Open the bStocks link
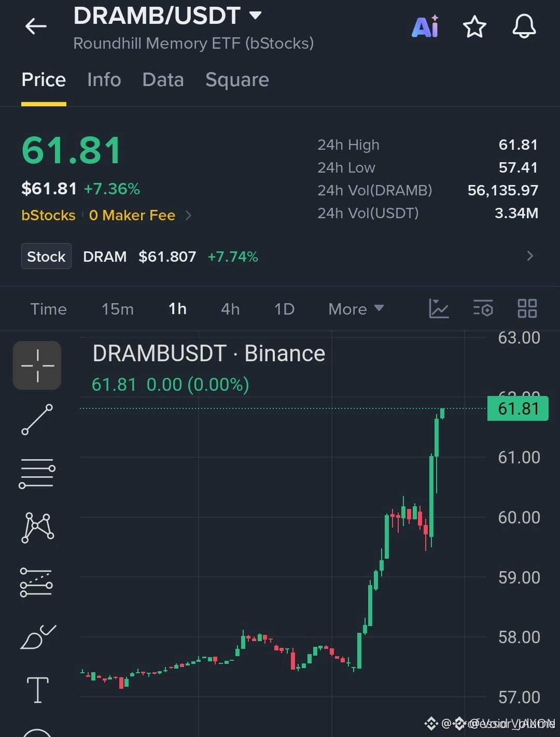This screenshot has width=560, height=737. click(48, 215)
